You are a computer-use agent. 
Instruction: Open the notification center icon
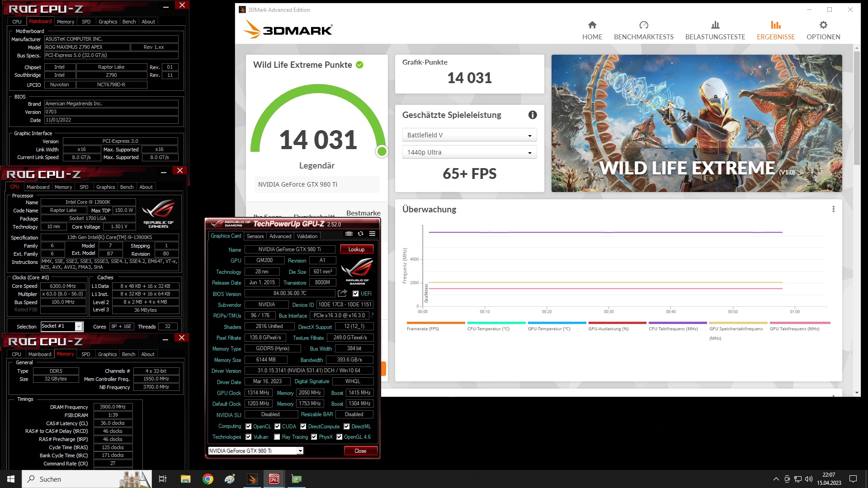(853, 479)
